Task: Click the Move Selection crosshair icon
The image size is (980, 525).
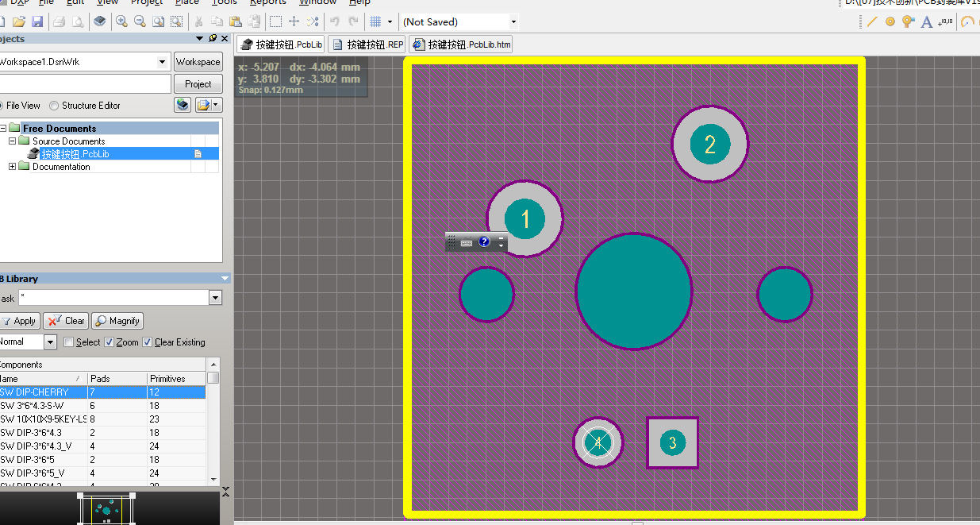Action: [294, 21]
